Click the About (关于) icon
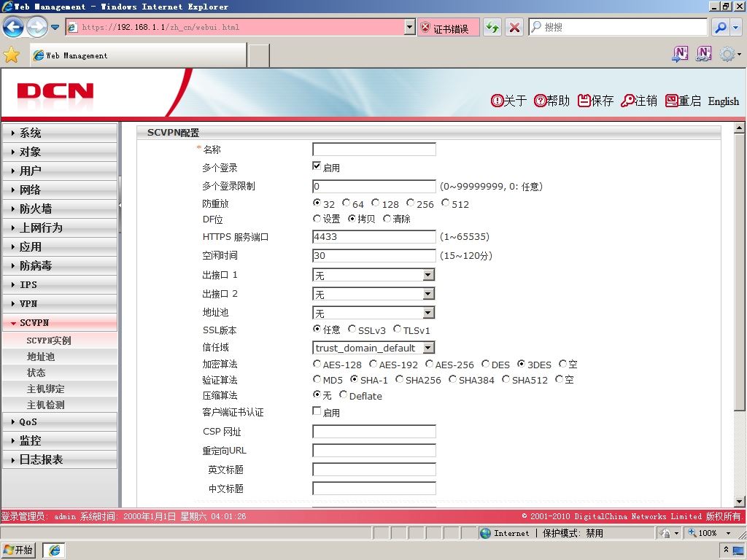The width and height of the screenshot is (747, 560). pos(497,101)
